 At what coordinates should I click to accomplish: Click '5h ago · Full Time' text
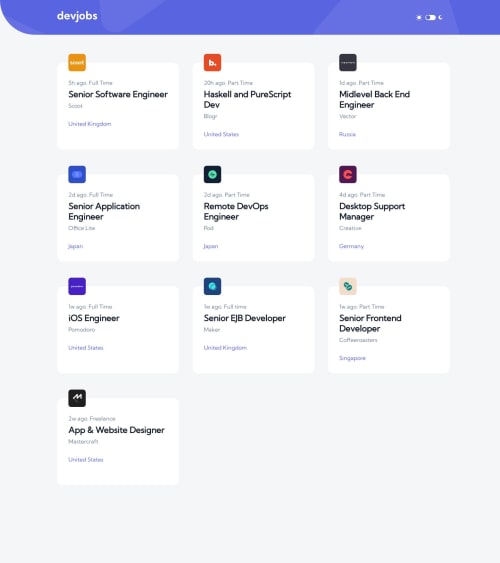pyautogui.click(x=90, y=83)
